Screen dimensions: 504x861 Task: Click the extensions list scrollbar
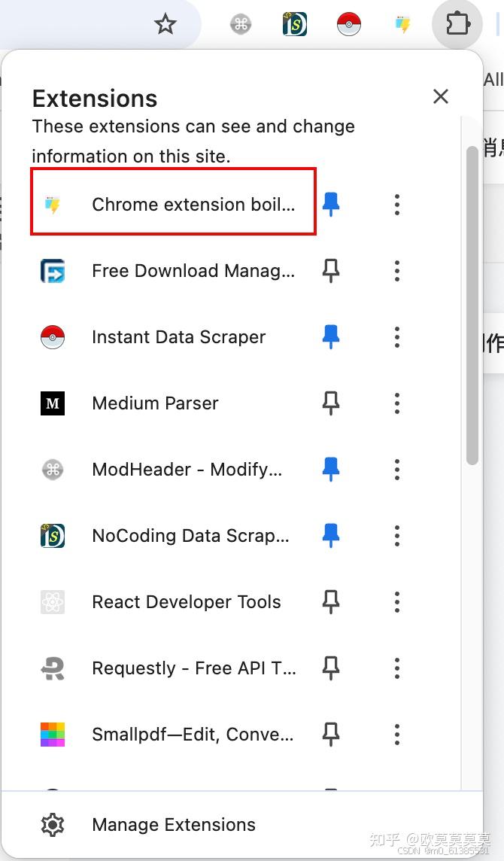click(x=472, y=301)
